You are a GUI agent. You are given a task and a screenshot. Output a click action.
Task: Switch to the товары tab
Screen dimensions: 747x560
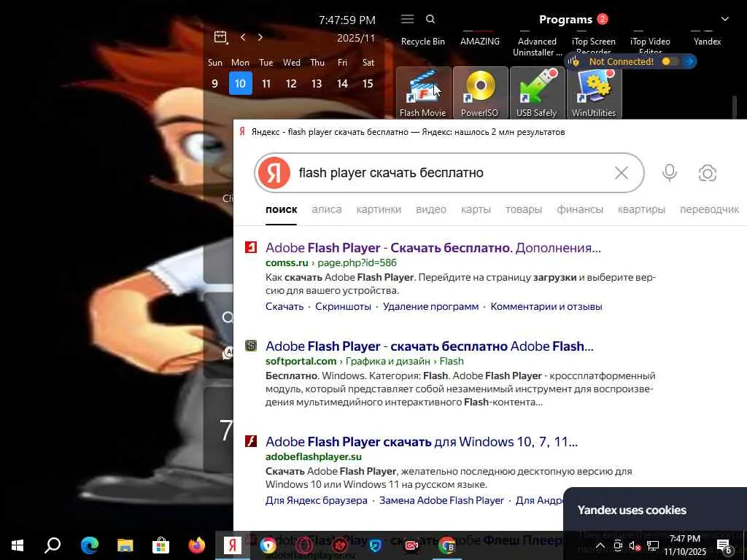pos(524,209)
